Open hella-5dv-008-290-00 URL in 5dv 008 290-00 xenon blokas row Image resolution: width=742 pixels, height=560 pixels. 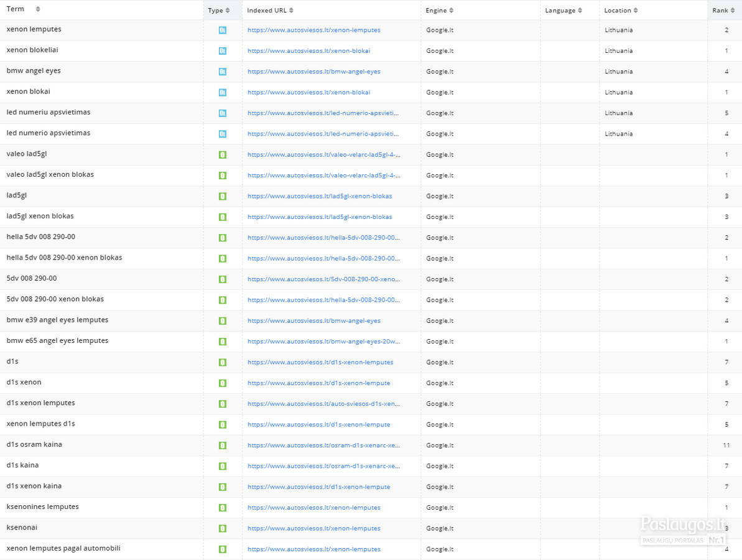323,300
